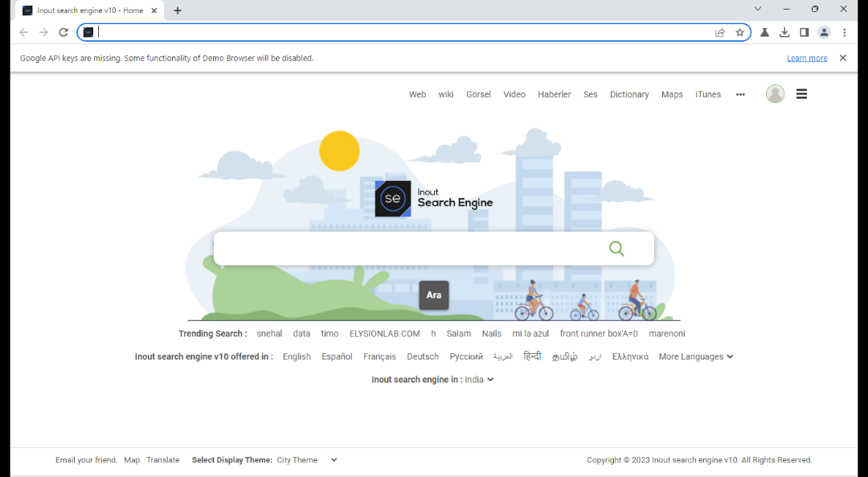This screenshot has height=477, width=868.
Task: Click the green magnifier search icon
Action: (x=616, y=249)
